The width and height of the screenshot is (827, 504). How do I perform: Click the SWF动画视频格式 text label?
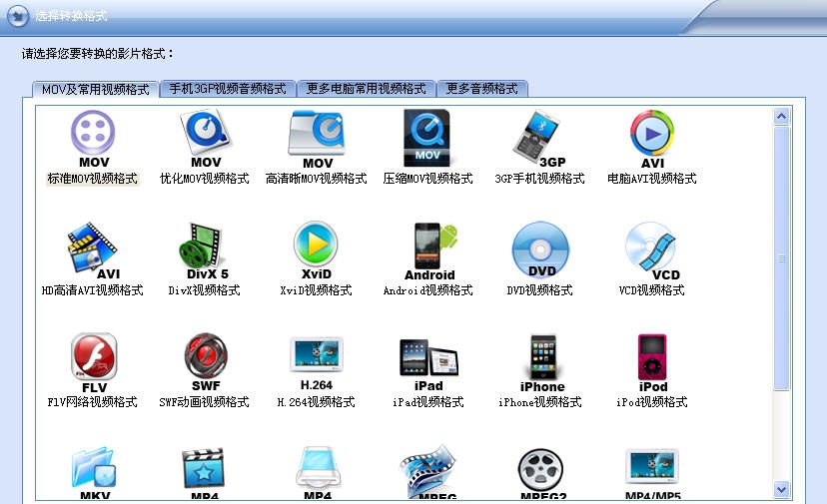(204, 402)
